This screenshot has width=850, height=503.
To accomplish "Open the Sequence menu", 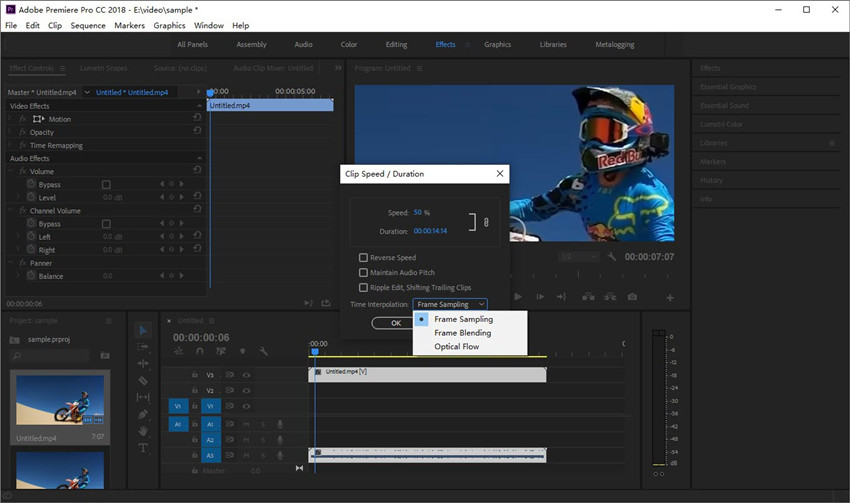I will (88, 25).
